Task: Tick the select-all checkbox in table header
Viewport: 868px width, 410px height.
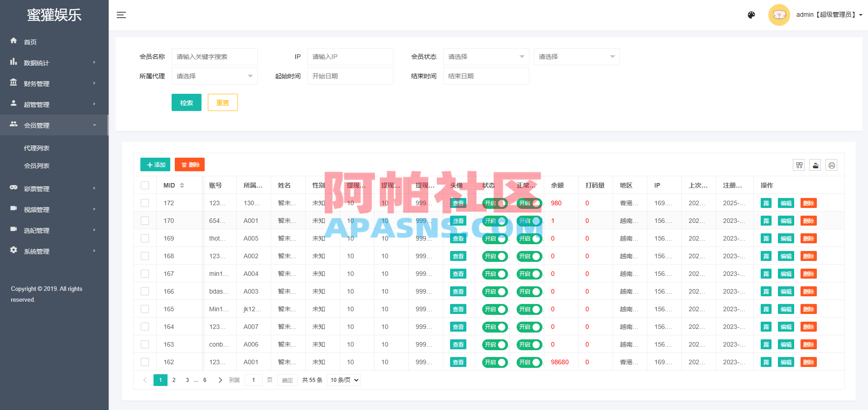Action: coord(145,185)
